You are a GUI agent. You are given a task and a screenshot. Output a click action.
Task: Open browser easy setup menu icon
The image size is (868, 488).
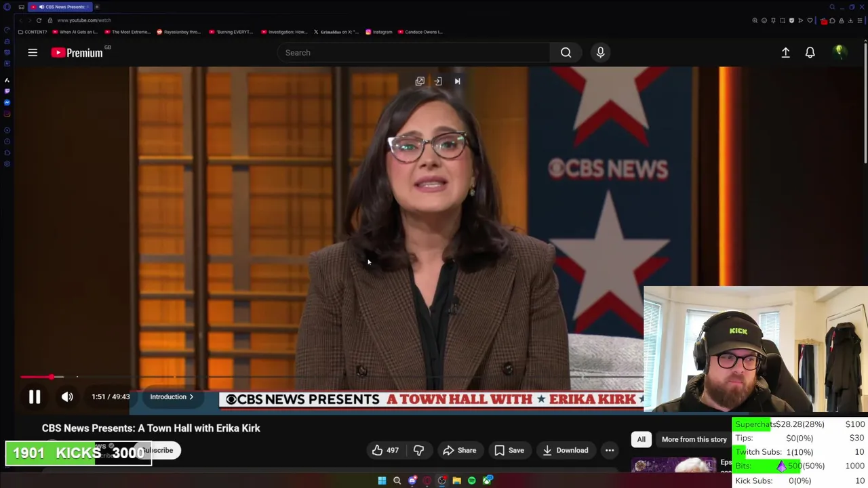tap(860, 20)
